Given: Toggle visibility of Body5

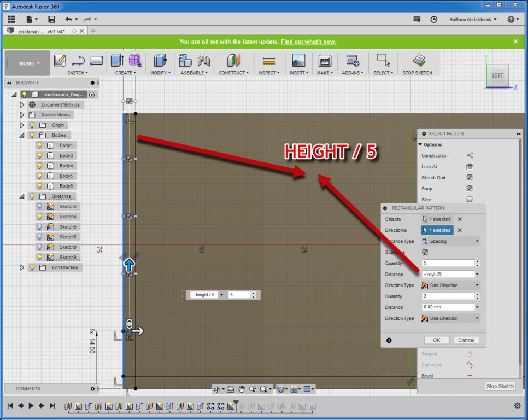Looking at the screenshot, I should 40,176.
